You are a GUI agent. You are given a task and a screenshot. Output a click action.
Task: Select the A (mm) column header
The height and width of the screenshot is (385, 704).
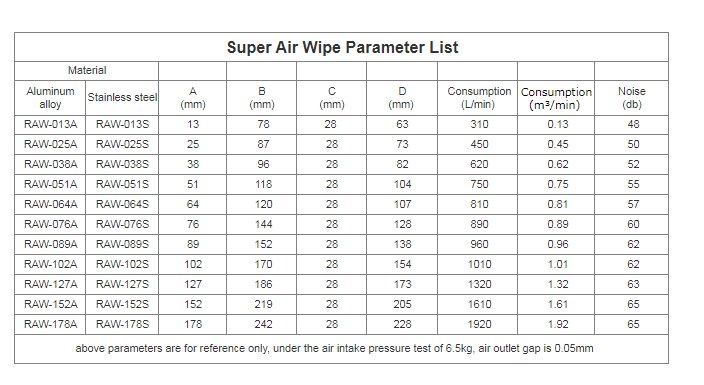[x=193, y=97]
